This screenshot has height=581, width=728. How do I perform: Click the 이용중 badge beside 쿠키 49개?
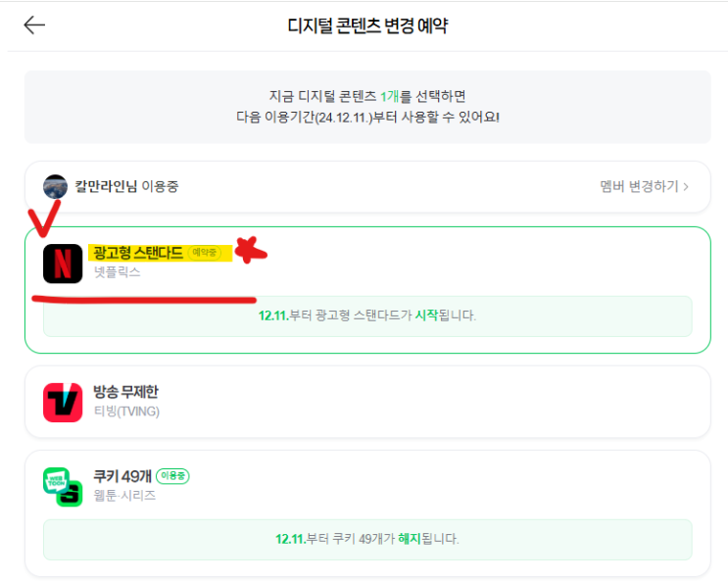tap(170, 476)
